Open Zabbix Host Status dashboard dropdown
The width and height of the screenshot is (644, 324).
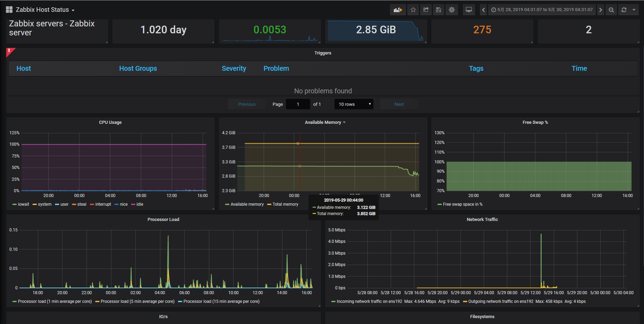tap(45, 10)
